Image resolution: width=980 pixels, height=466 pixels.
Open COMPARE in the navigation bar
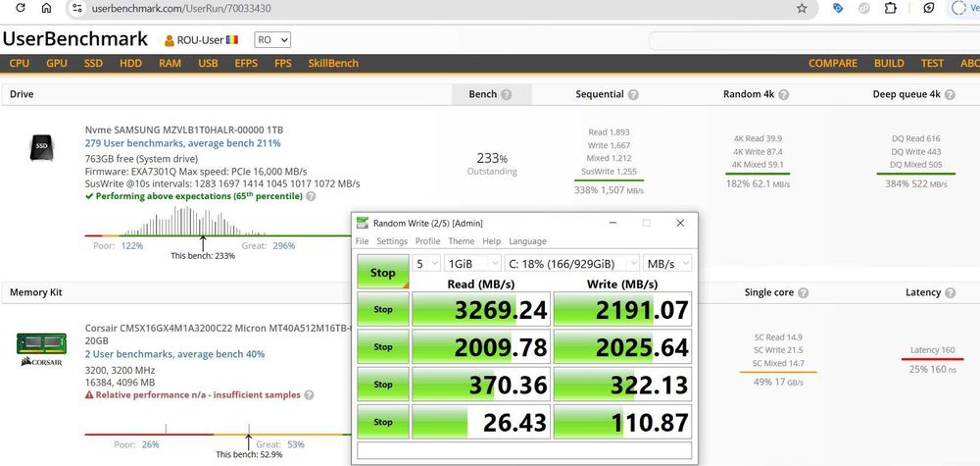(833, 63)
